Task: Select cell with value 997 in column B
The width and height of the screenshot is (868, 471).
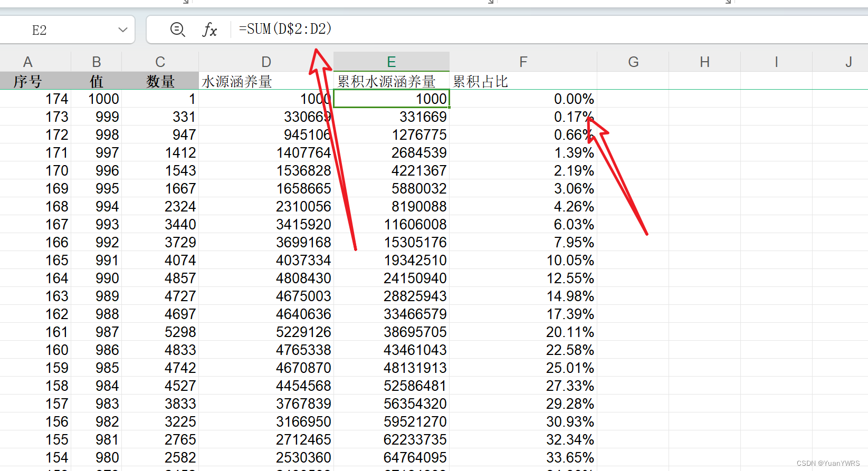Action: (97, 152)
